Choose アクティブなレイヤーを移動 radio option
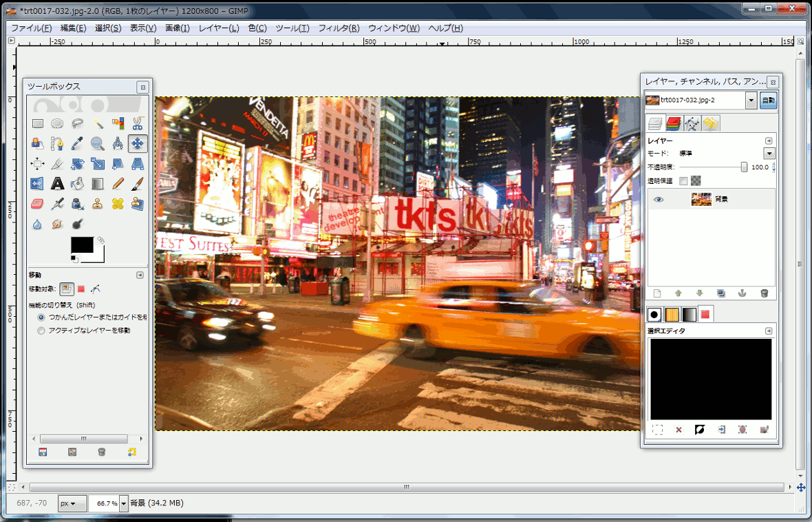The width and height of the screenshot is (812, 522). (41, 331)
